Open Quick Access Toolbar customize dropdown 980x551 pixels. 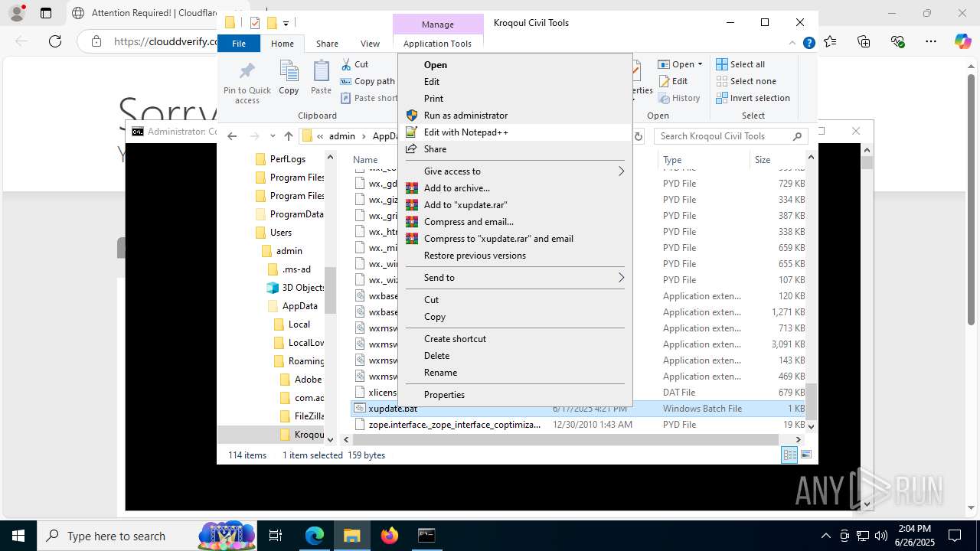coord(286,23)
